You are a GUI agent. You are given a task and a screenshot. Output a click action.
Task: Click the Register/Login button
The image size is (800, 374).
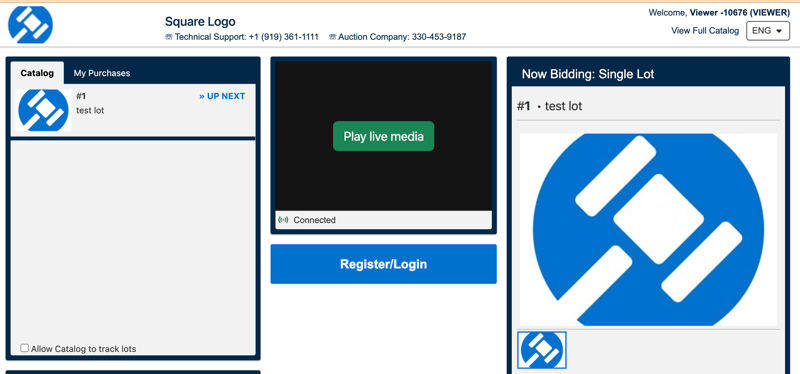pos(383,264)
